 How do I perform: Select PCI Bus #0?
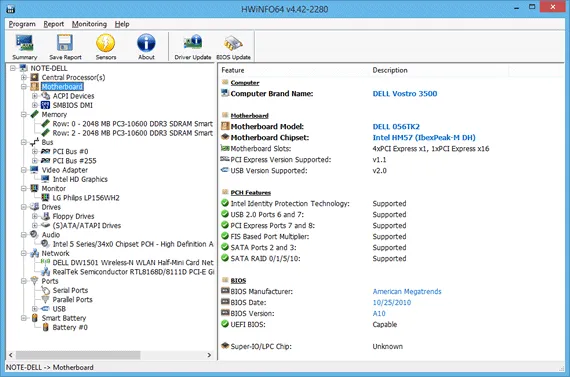(71, 152)
